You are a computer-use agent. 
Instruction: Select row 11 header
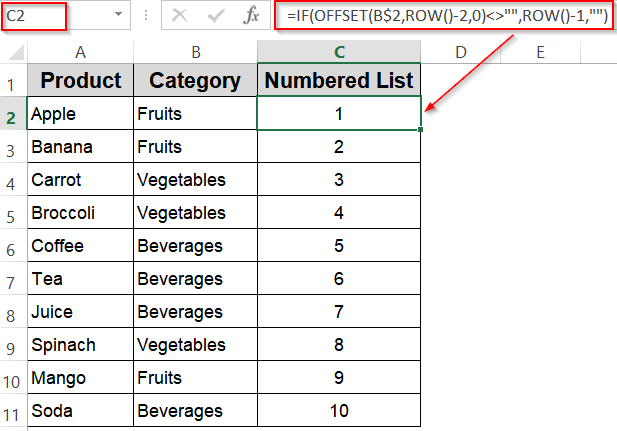point(13,411)
